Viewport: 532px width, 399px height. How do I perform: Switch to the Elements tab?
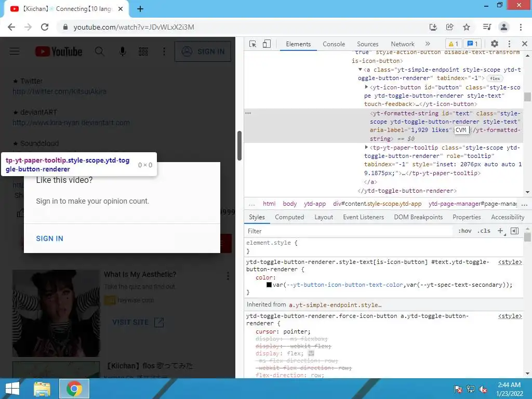pos(298,44)
